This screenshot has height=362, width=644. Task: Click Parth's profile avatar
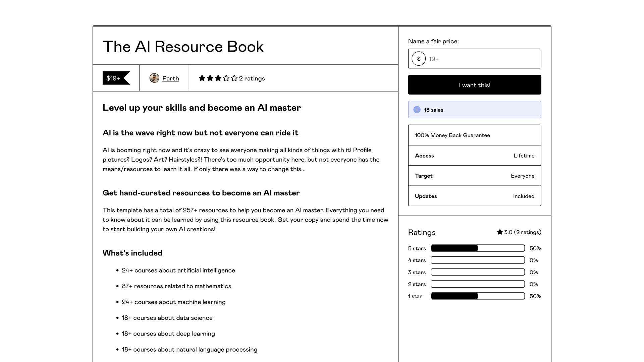point(154,78)
